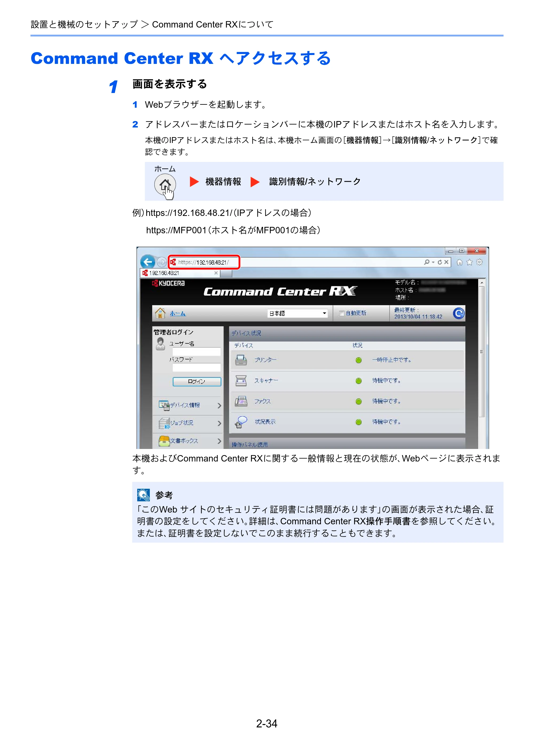Click the パスワード input field
This screenshot has width=534, height=756.
coord(197,367)
